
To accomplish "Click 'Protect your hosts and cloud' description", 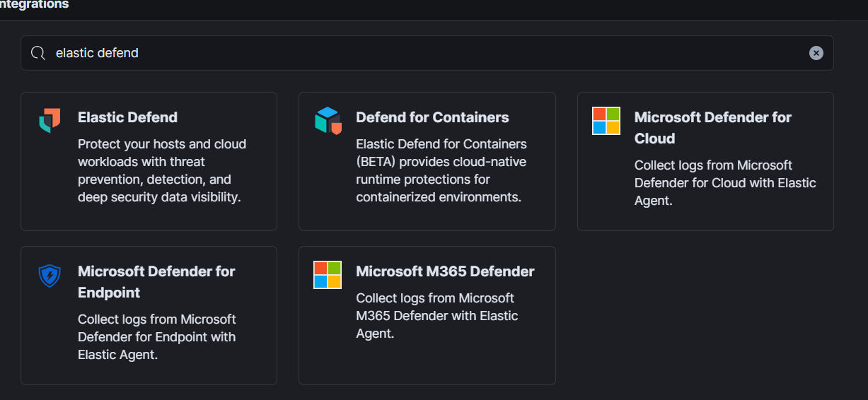I will pos(162,170).
